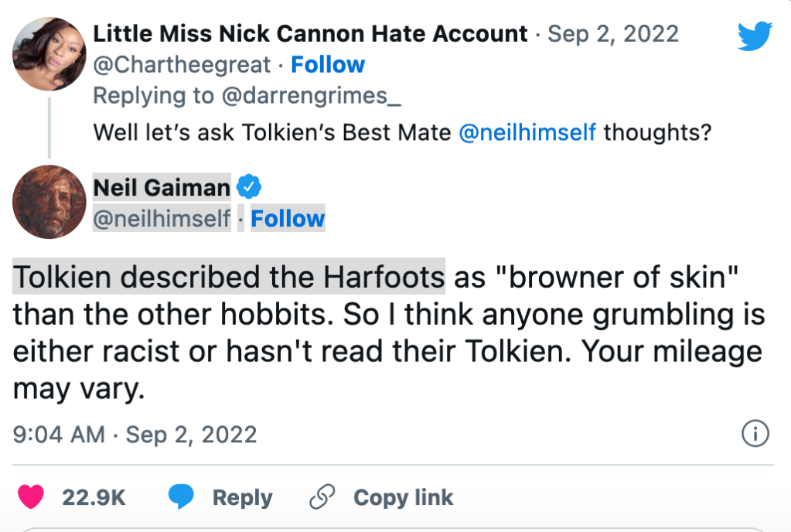This screenshot has width=791, height=532.
Task: Select the Copy link text label
Action: pyautogui.click(x=403, y=497)
